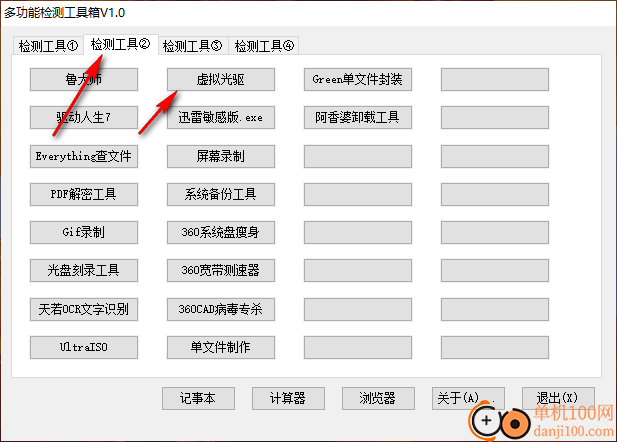This screenshot has width=617, height=442.
Task: Select the 检测工具② tab
Action: [x=120, y=44]
